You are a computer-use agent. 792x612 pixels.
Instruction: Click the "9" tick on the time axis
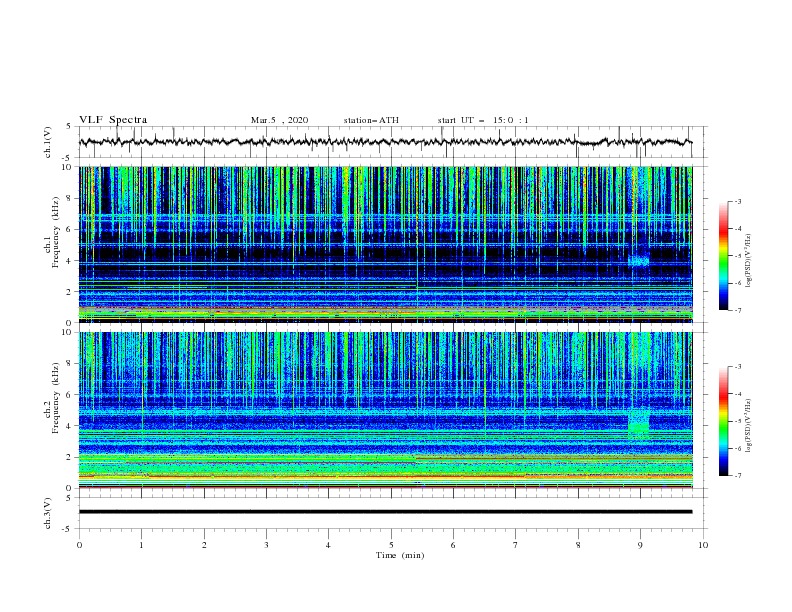pyautogui.click(x=640, y=545)
